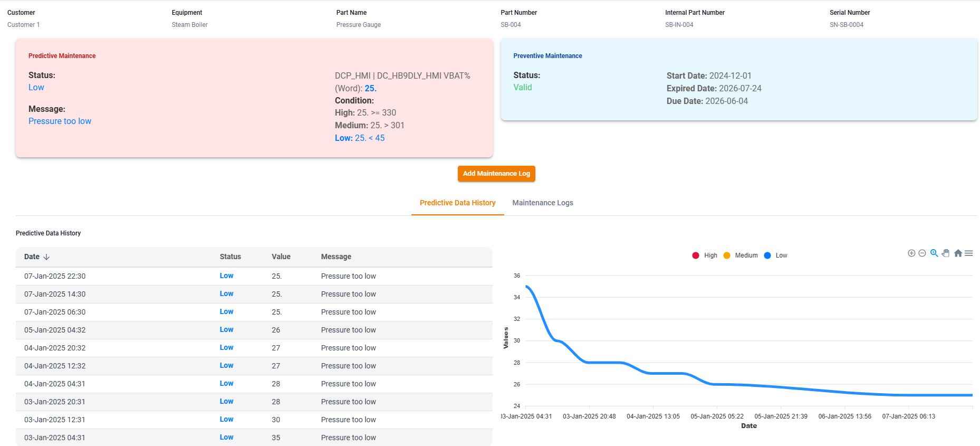
Task: Click the High: 25. >= 330 condition
Action: [x=366, y=113]
